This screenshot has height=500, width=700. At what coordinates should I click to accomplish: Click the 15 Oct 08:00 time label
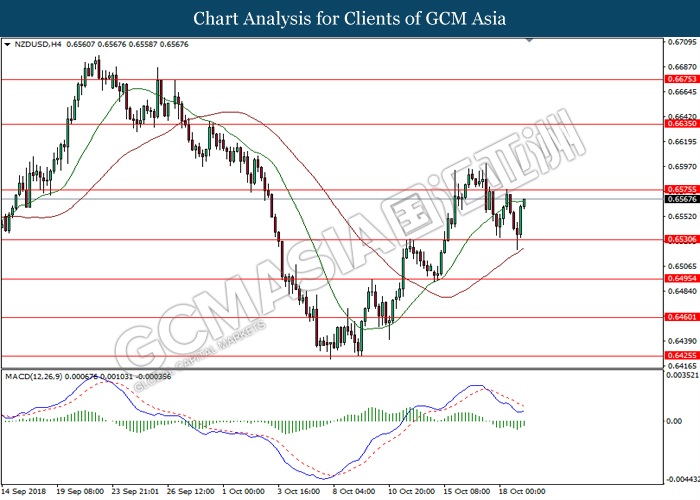[x=467, y=492]
